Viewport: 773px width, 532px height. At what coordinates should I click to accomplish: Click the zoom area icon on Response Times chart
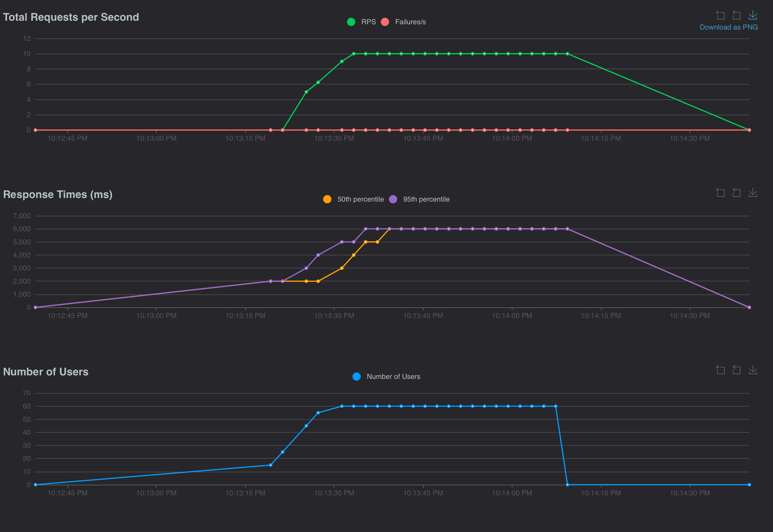[x=720, y=192]
